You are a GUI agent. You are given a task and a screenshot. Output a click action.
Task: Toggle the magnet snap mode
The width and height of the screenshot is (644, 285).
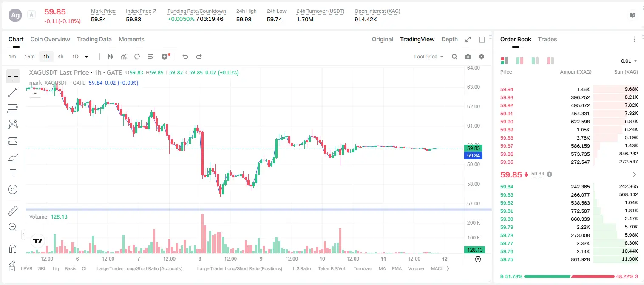pyautogui.click(x=13, y=248)
